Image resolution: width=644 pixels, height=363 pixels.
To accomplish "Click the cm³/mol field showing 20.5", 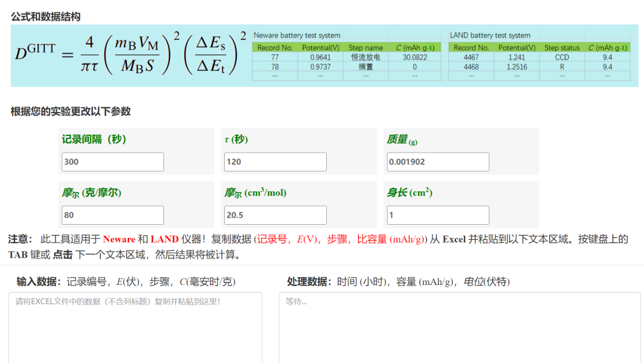I will (x=275, y=215).
